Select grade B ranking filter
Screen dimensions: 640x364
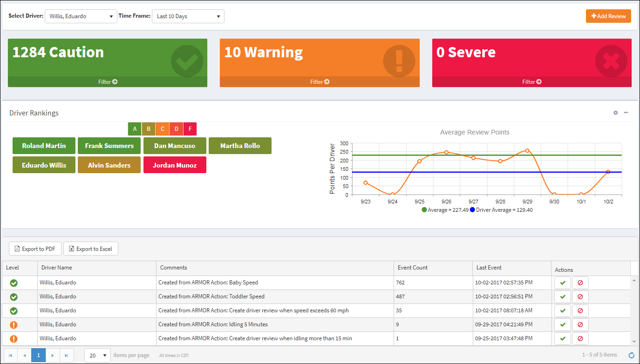pos(149,129)
